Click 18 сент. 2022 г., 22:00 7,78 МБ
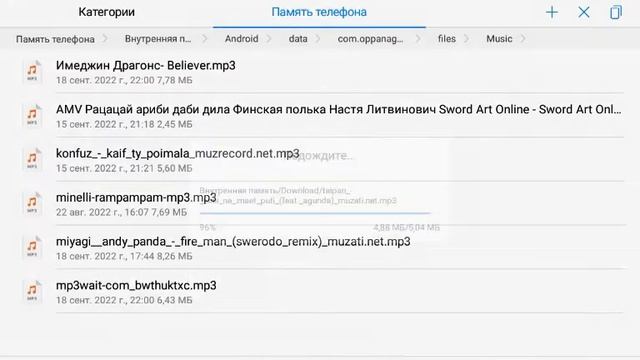The height and width of the screenshot is (360, 640). [x=124, y=80]
